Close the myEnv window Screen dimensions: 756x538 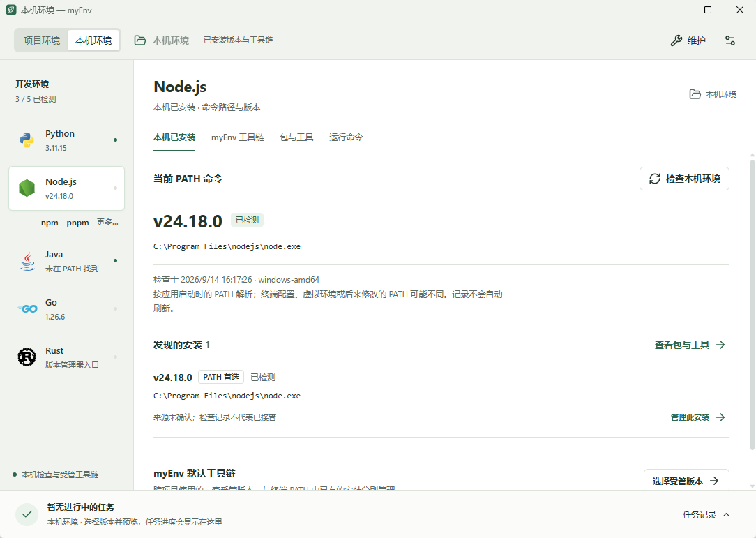pos(739,10)
